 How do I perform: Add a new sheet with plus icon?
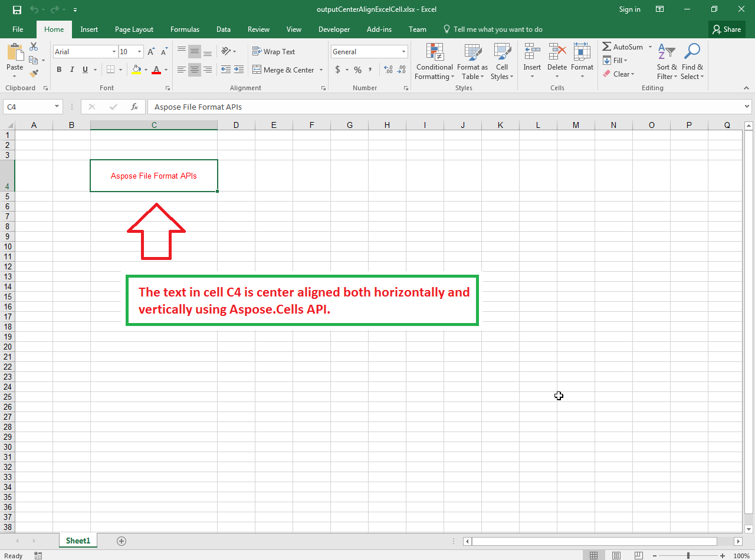click(x=122, y=541)
